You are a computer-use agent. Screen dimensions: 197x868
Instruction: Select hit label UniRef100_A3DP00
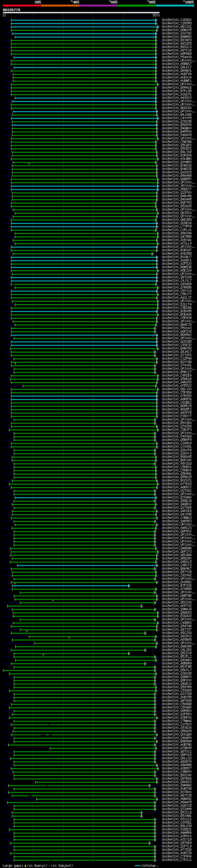tap(176, 718)
